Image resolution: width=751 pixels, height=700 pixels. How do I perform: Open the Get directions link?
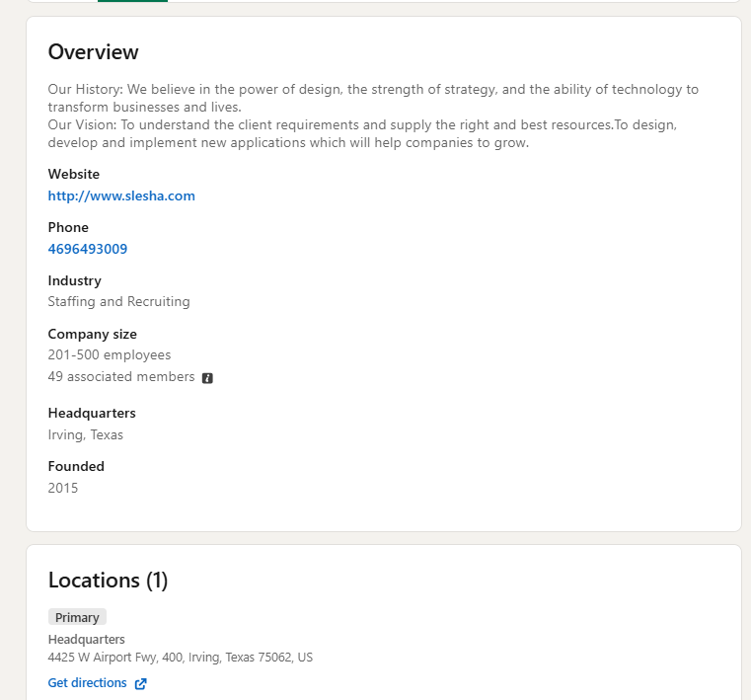[x=88, y=683]
